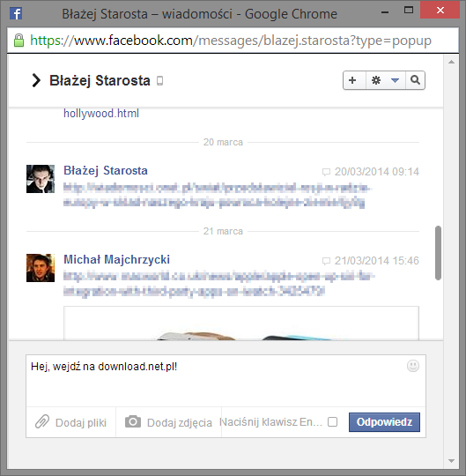This screenshot has width=466, height=476.
Task: Open the gear actions dropdown
Action: point(386,80)
